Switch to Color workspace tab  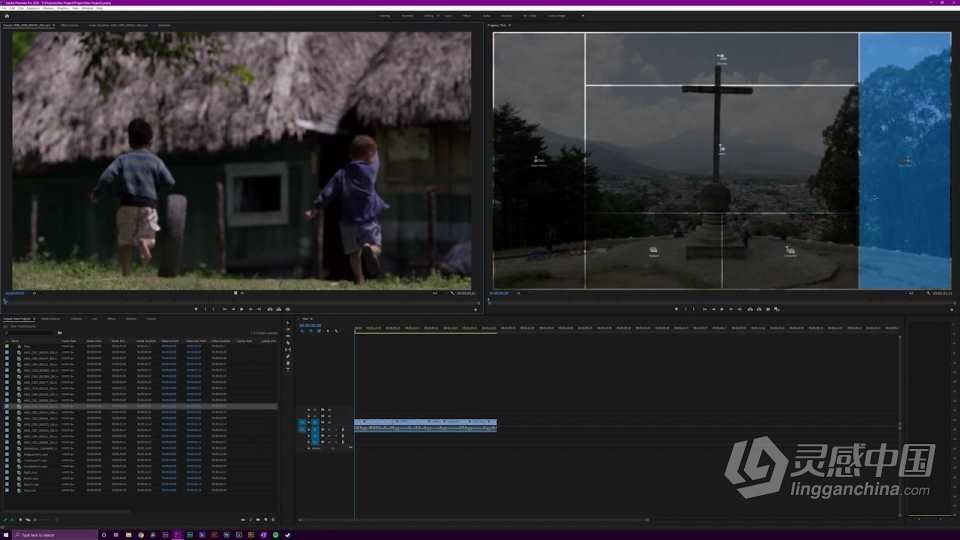pyautogui.click(x=448, y=16)
